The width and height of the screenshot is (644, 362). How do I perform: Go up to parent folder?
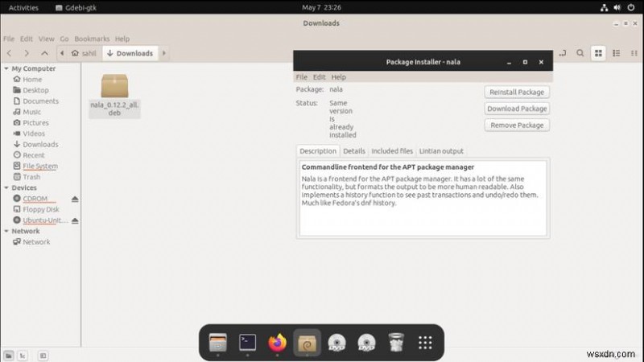pyautogui.click(x=44, y=53)
